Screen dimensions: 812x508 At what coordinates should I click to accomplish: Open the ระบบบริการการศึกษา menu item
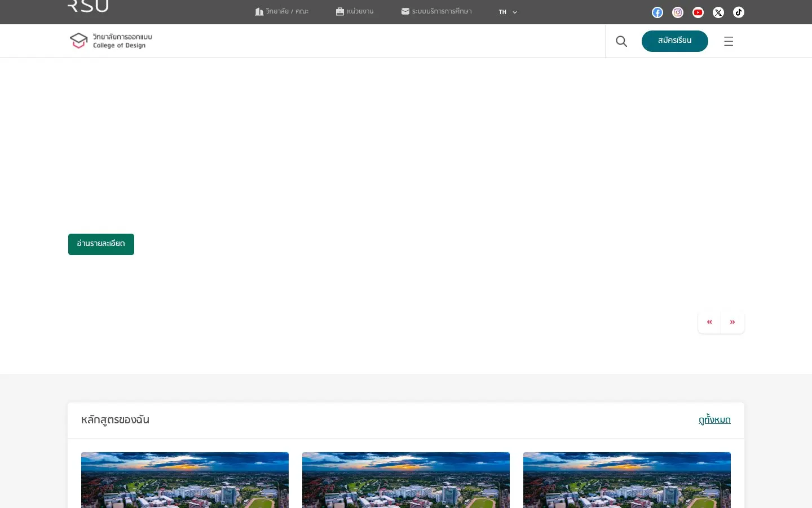point(436,11)
